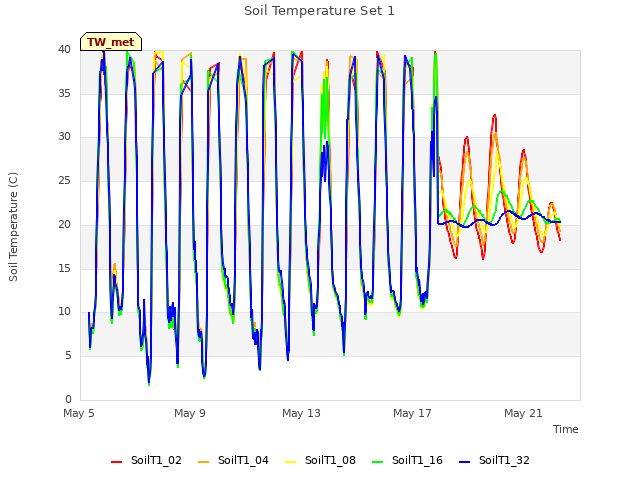
Task: Toggle the SoilT1_02 legend entry
Action: click(146, 460)
